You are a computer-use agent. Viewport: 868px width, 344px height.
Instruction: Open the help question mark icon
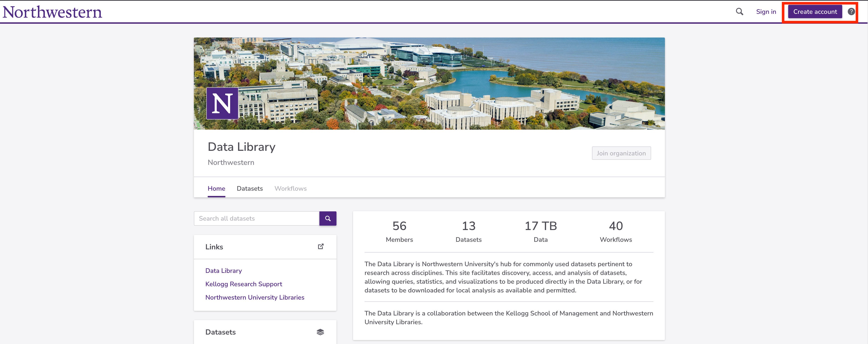point(851,12)
